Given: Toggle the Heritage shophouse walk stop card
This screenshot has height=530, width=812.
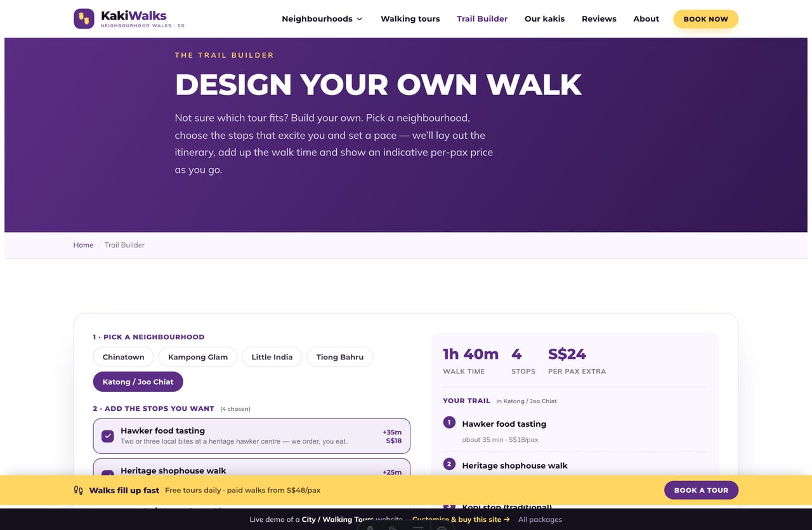Looking at the screenshot, I should coord(252,468).
